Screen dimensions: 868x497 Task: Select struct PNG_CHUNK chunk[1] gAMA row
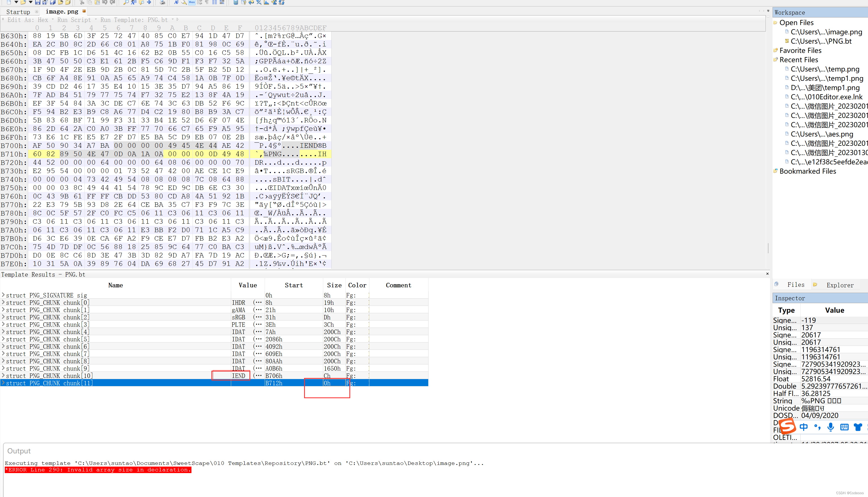[214, 310]
